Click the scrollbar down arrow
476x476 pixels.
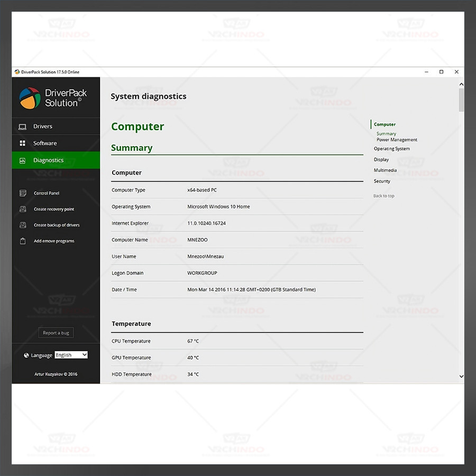pos(461,377)
